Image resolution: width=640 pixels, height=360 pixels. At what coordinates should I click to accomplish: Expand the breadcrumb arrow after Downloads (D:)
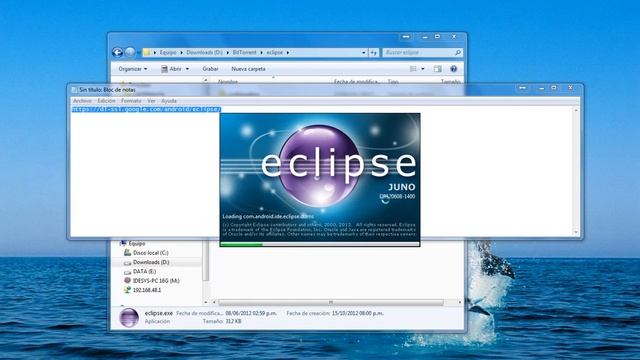228,53
